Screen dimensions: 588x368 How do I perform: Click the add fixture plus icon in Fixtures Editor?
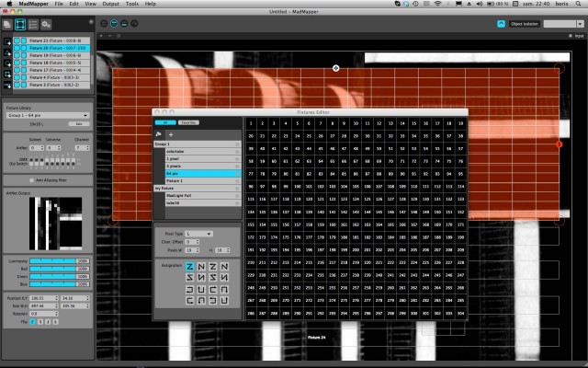point(171,134)
